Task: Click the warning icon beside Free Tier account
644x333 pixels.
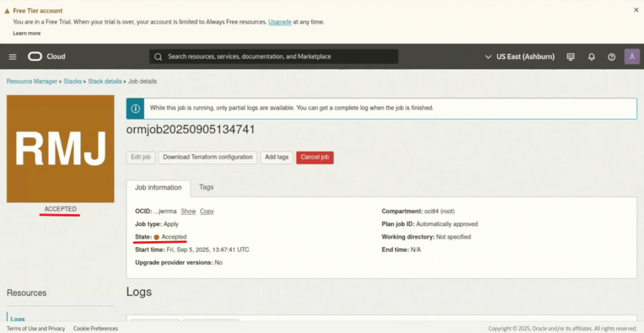Action: coord(7,11)
